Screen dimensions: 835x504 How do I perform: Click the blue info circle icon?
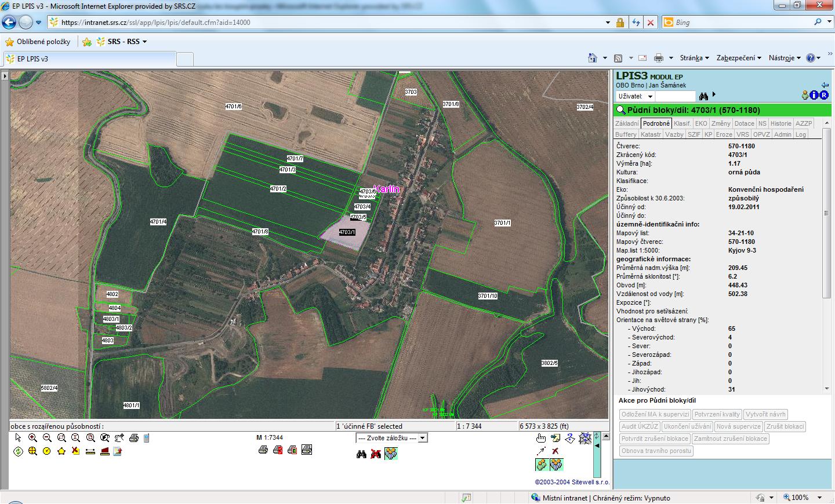pyautogui.click(x=815, y=96)
